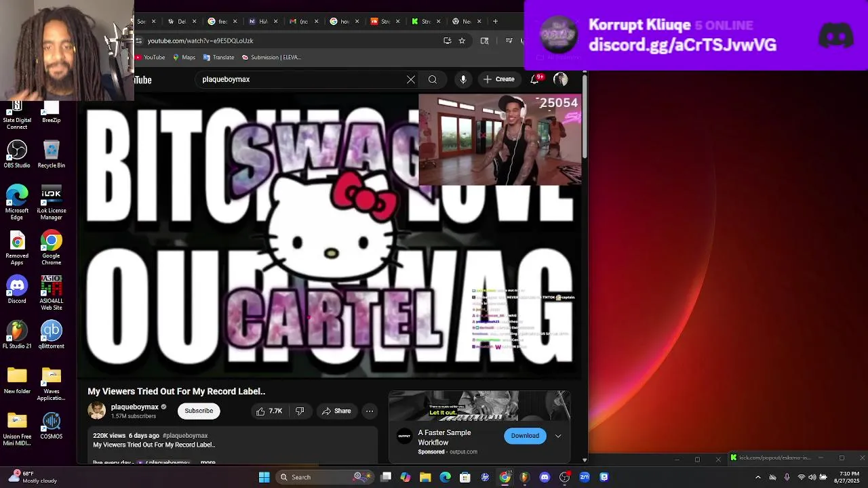Show hidden system tray icons

click(758, 477)
